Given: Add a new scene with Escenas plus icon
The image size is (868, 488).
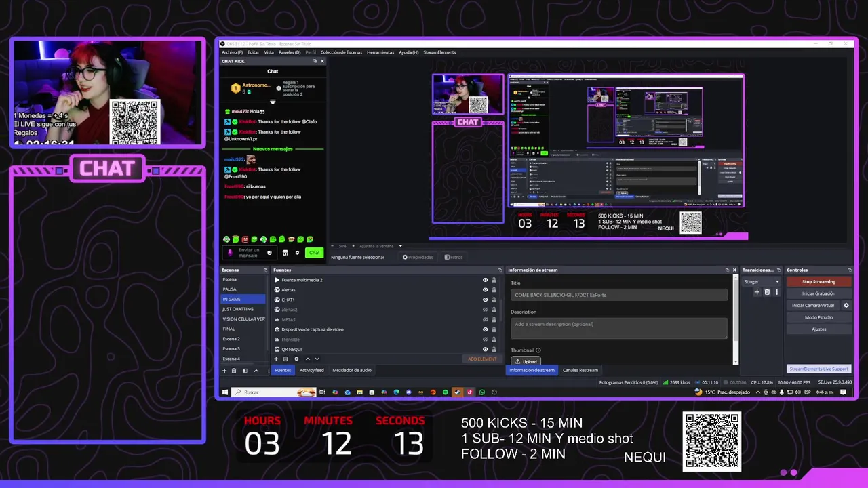Looking at the screenshot, I should coord(224,371).
